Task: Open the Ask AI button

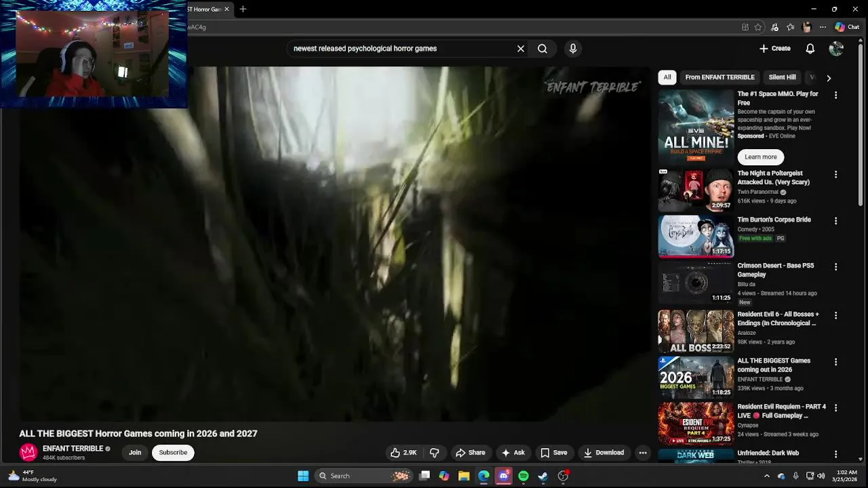Action: (x=513, y=453)
